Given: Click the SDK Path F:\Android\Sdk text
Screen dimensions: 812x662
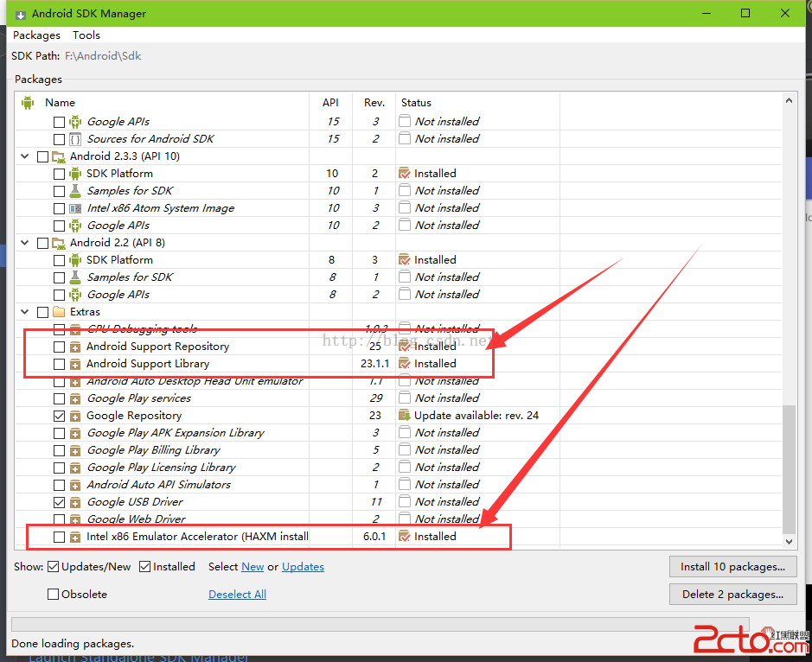Looking at the screenshot, I should [103, 56].
